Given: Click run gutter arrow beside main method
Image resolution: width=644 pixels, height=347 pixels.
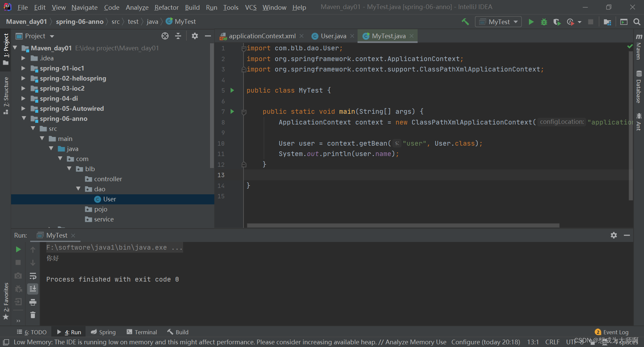Looking at the screenshot, I should (x=232, y=111).
